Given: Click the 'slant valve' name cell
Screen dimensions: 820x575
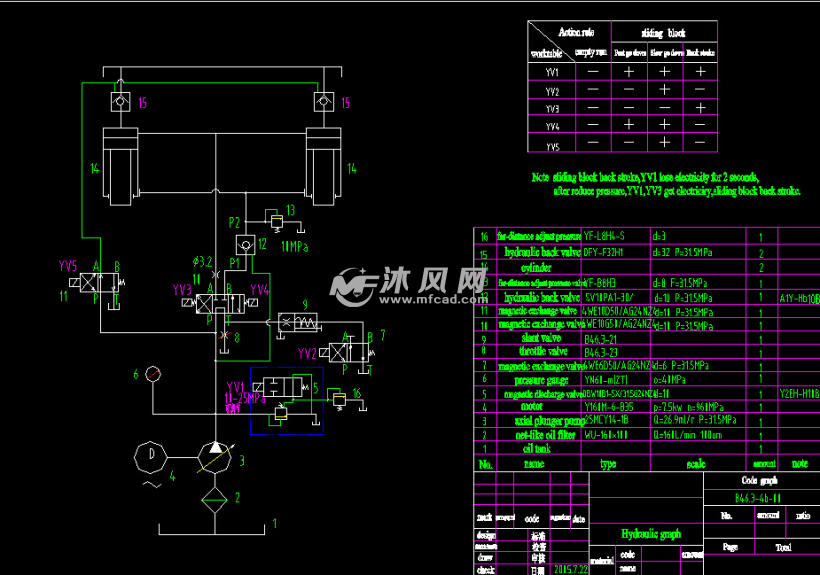Looking at the screenshot, I should (541, 338).
